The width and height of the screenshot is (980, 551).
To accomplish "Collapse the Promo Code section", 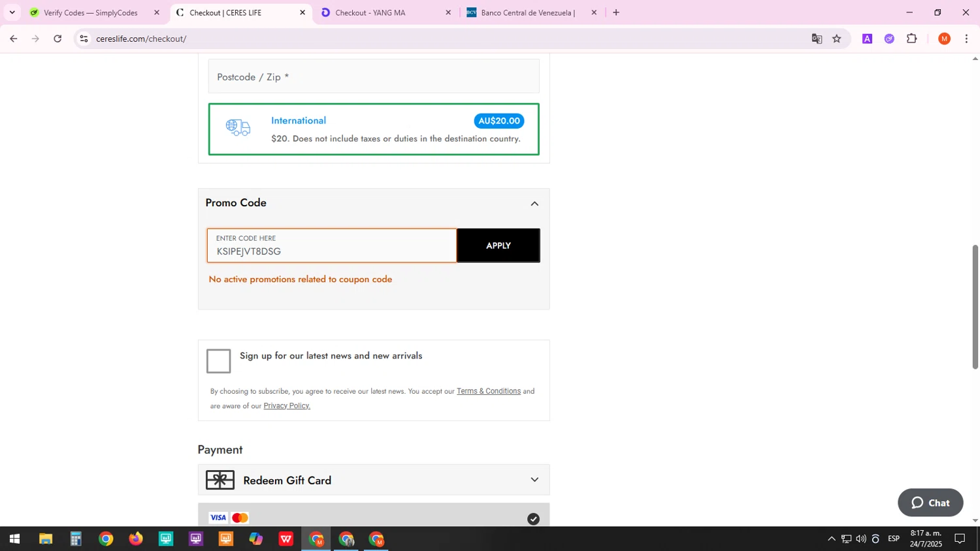I will click(x=534, y=204).
